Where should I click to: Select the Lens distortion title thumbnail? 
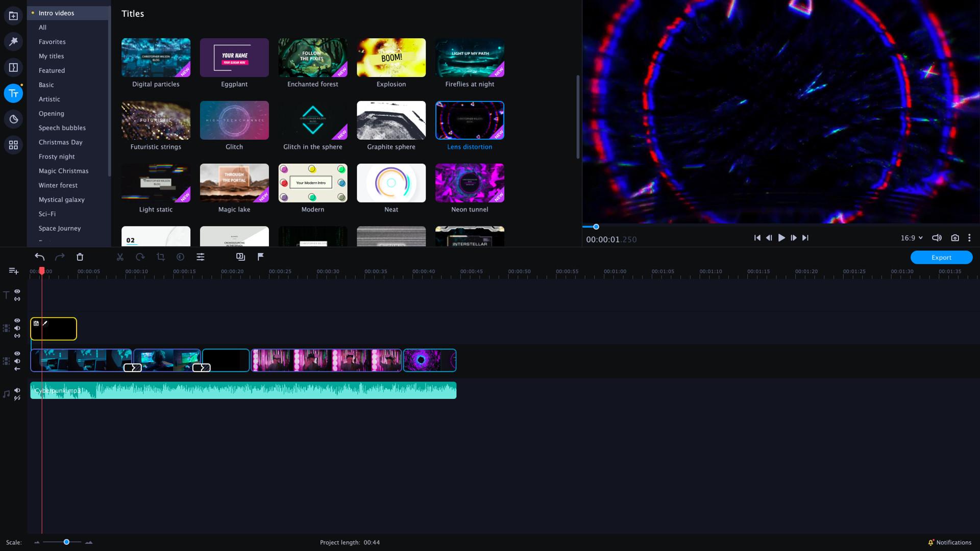469,120
